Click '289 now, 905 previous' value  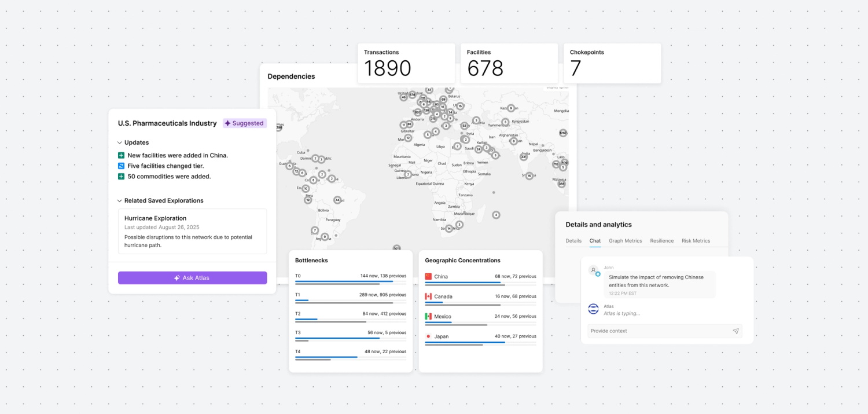pos(382,295)
